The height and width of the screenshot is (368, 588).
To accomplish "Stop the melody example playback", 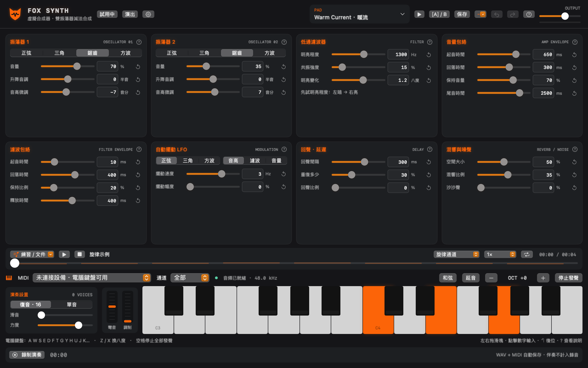I will pos(79,254).
